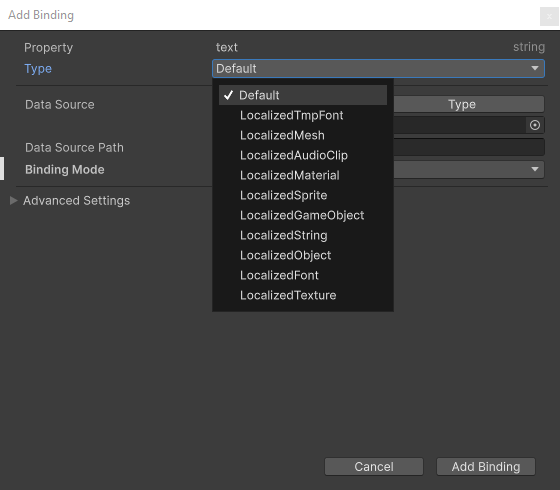Click the Data Source label

[60, 104]
